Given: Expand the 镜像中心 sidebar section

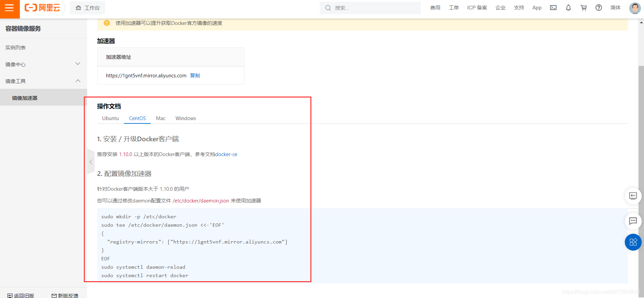Looking at the screenshot, I should pyautogui.click(x=43, y=64).
